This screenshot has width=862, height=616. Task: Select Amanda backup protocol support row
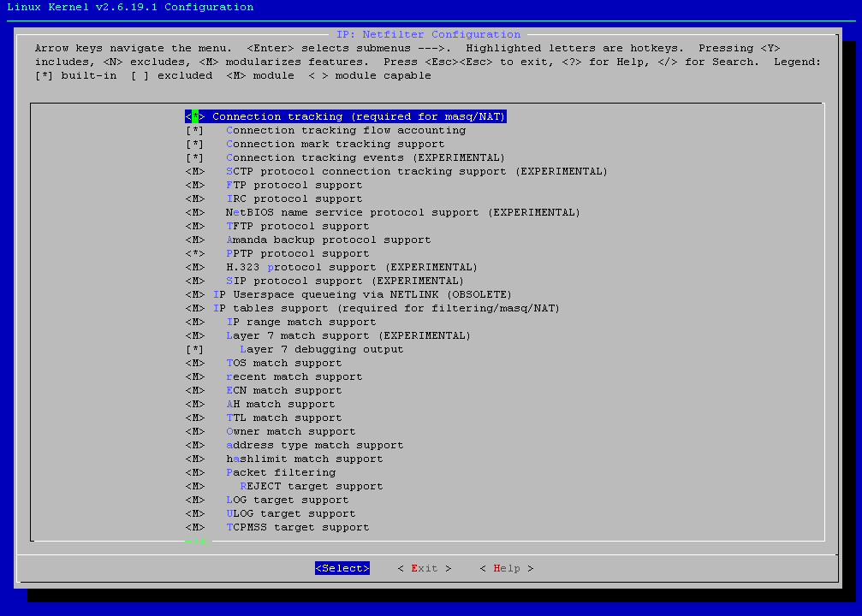tap(308, 240)
